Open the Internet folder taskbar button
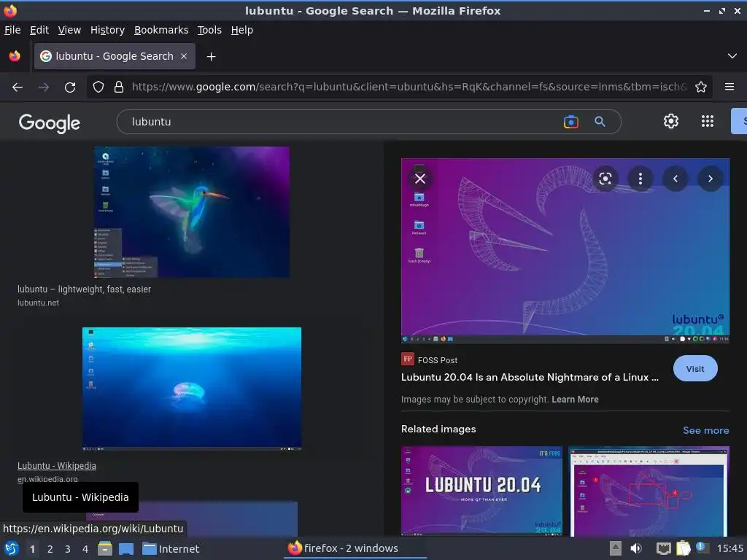 pos(171,549)
